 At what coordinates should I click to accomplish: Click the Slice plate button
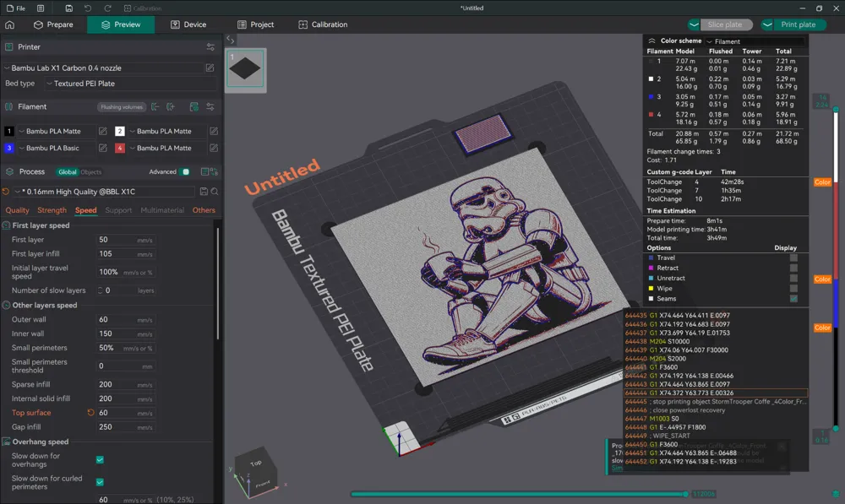[x=725, y=24]
